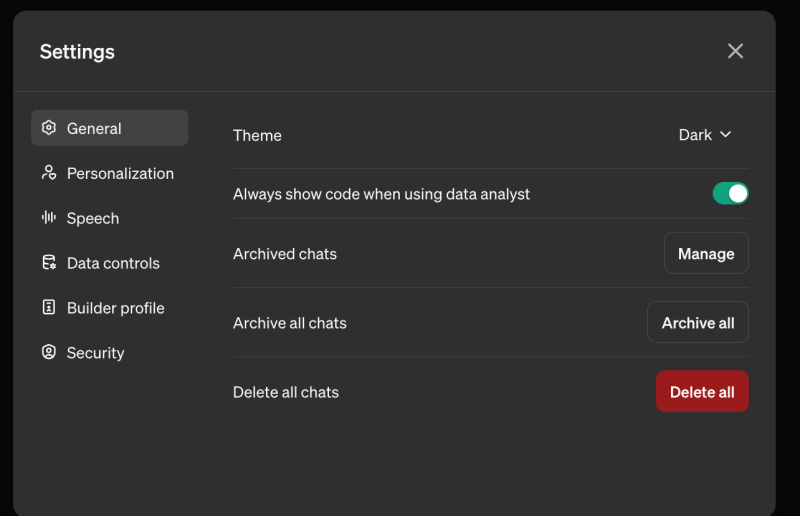Click the Security shield icon
Image resolution: width=800 pixels, height=516 pixels.
[x=48, y=352]
